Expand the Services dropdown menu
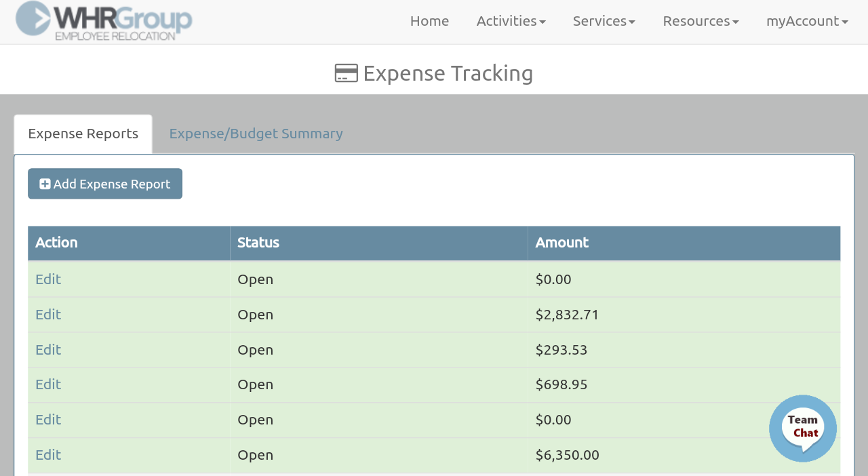The width and height of the screenshot is (868, 476). click(604, 21)
